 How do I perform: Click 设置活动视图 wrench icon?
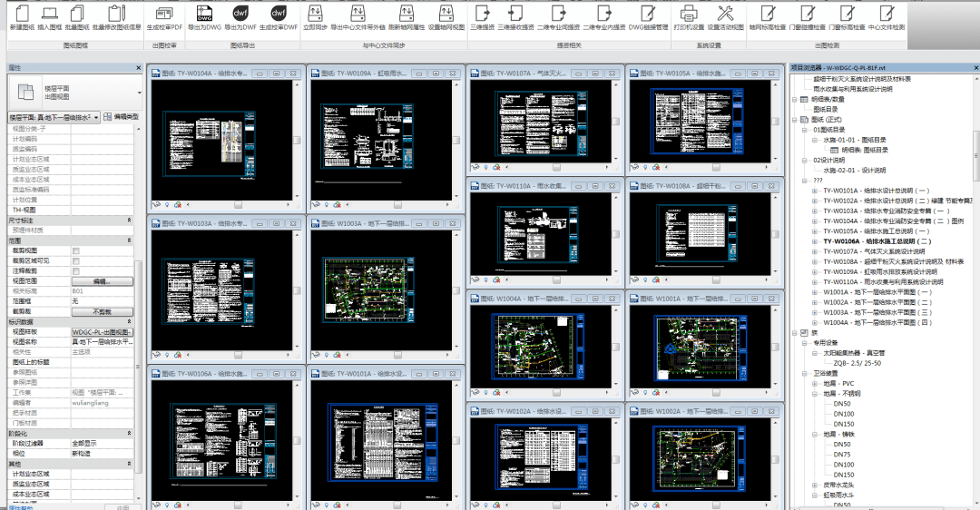pos(726,17)
